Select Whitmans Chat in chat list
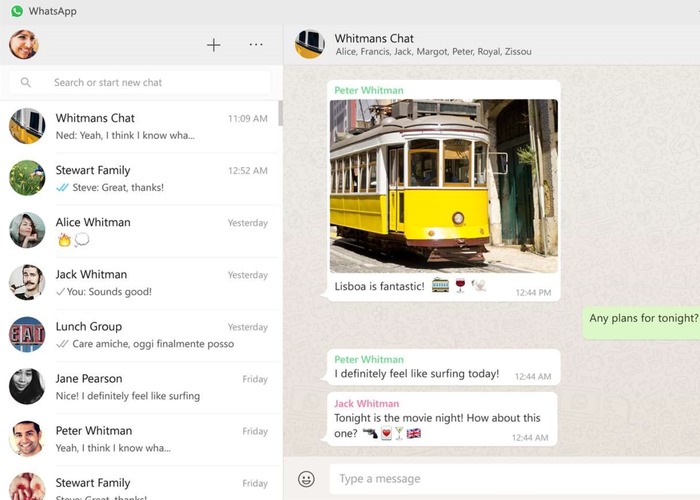This screenshot has height=500, width=700. [139, 127]
